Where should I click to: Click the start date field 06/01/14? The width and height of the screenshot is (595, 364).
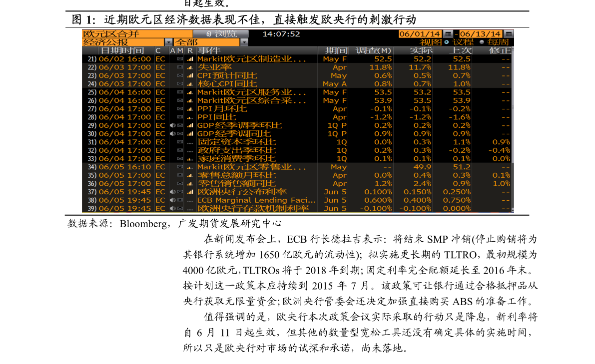[x=420, y=34]
